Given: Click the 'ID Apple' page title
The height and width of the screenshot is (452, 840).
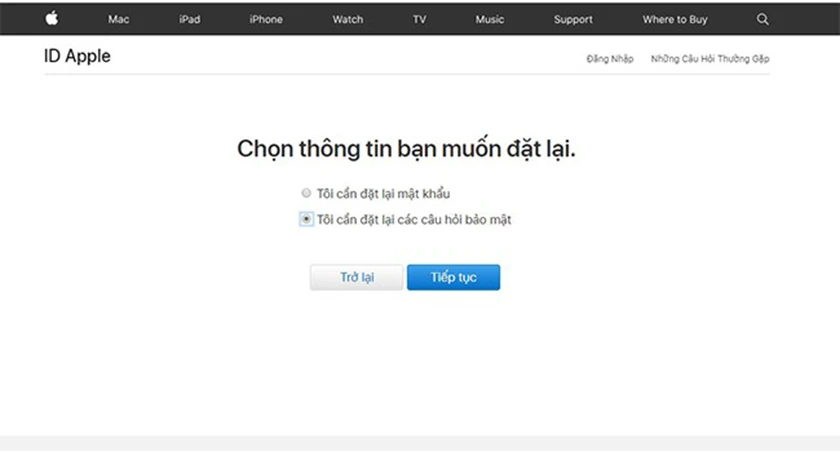Looking at the screenshot, I should [77, 56].
